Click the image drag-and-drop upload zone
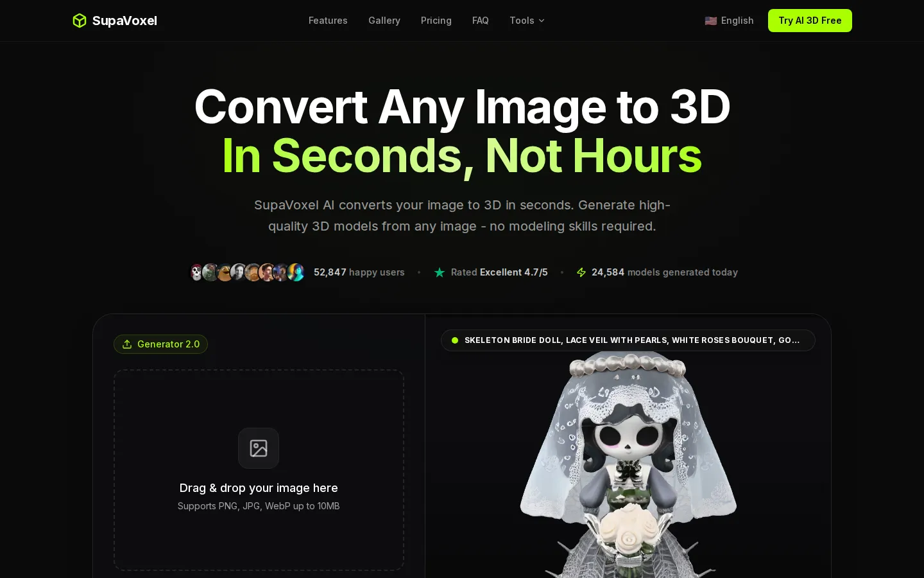 [259, 470]
